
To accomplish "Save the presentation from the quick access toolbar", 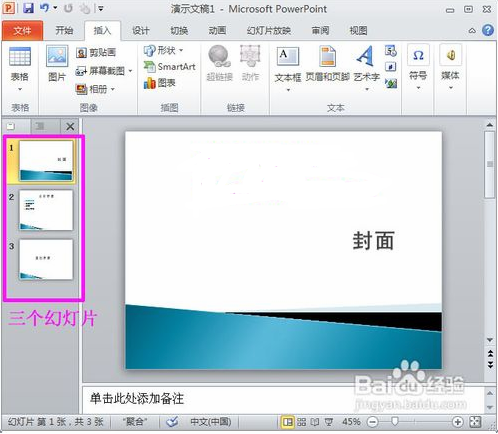I will point(28,8).
